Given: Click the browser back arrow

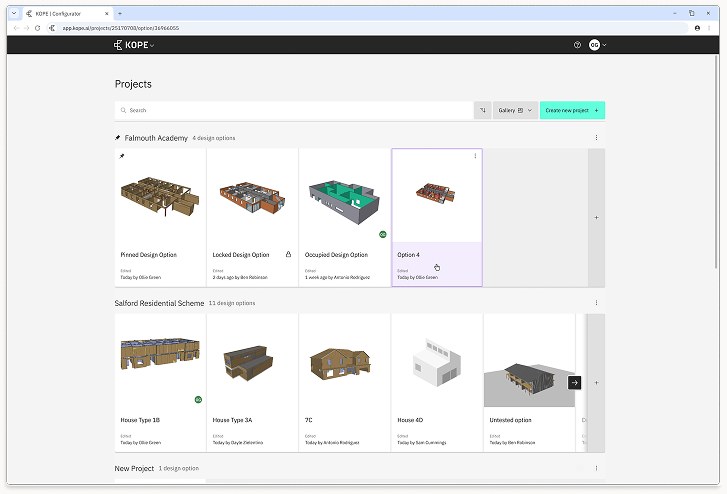Looking at the screenshot, I should (x=16, y=28).
